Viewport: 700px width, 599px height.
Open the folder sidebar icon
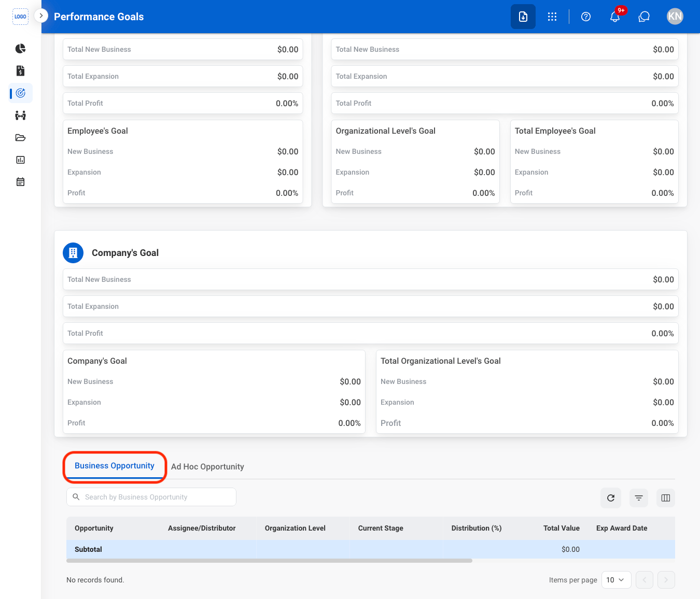(20, 138)
